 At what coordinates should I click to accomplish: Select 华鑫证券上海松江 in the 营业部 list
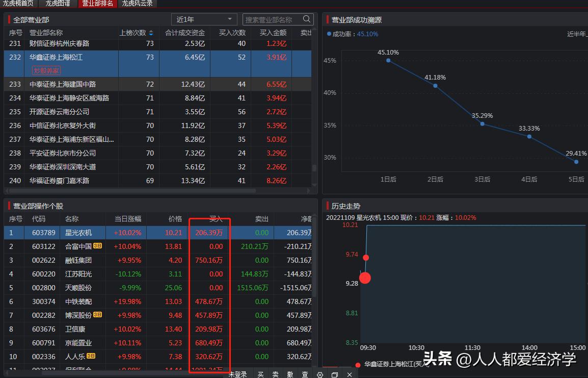[157, 64]
